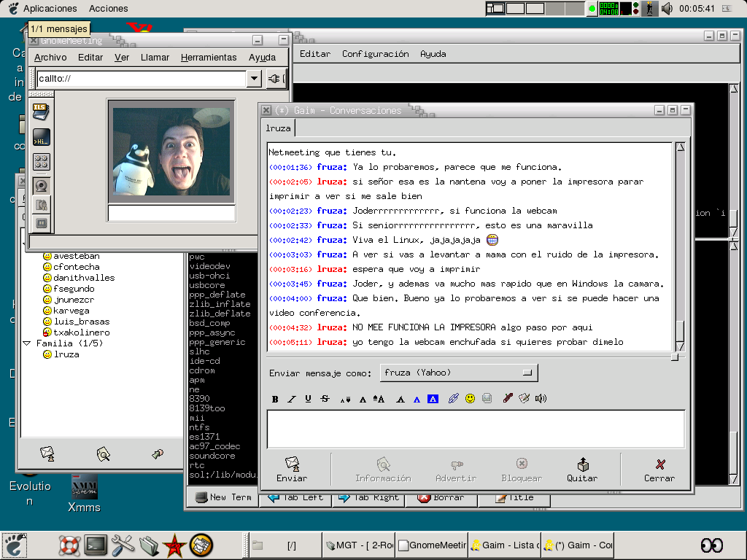Launch the tools settings launcher

pos(123,545)
